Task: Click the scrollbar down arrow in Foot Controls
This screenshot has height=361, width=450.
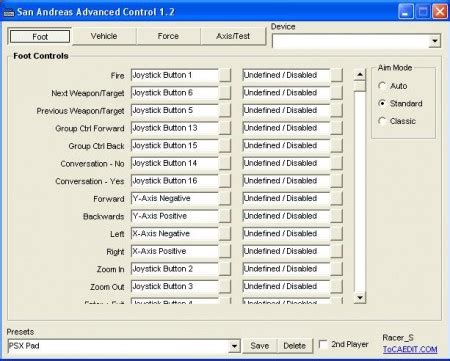Action: pyautogui.click(x=360, y=297)
